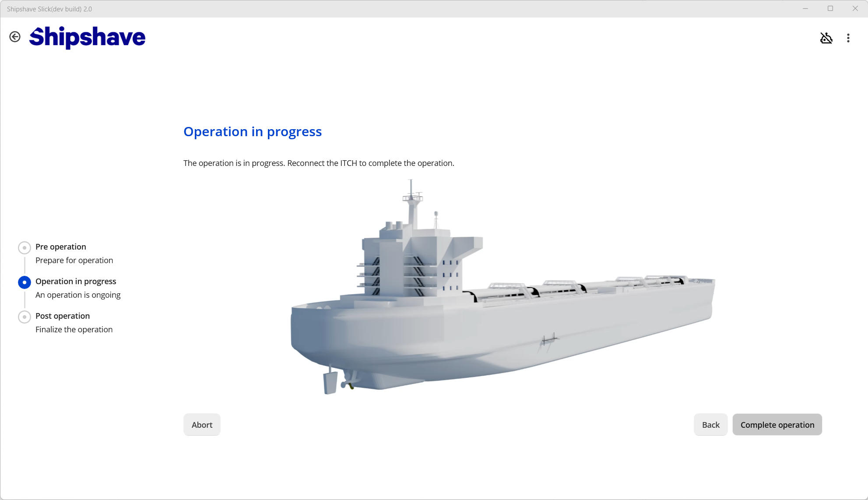
Task: Click the Complete operation button
Action: 777,425
